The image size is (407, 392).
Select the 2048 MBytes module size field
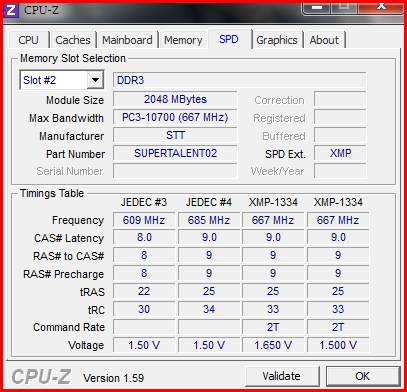[175, 99]
